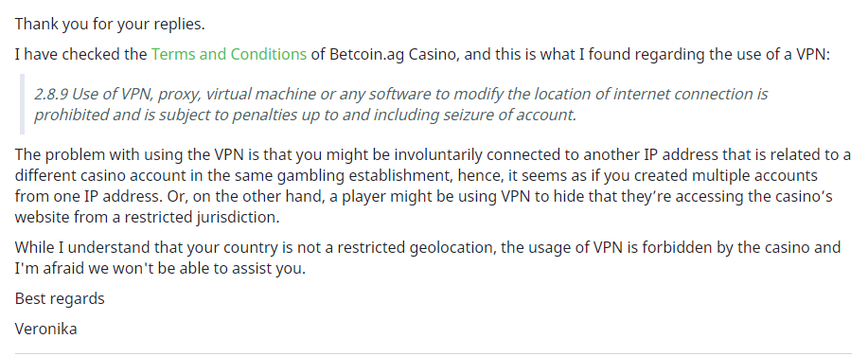Click the words "from one IP address."
This screenshot has width=868, height=357.
86,196
